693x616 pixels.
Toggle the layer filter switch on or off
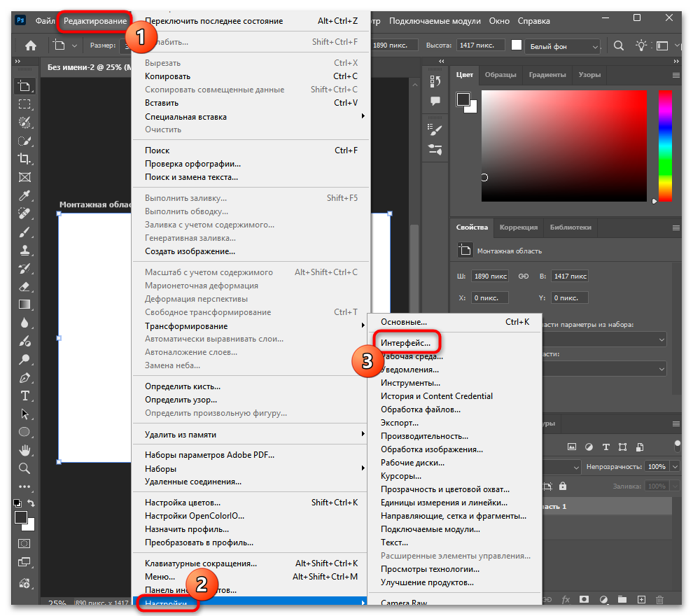[678, 444]
